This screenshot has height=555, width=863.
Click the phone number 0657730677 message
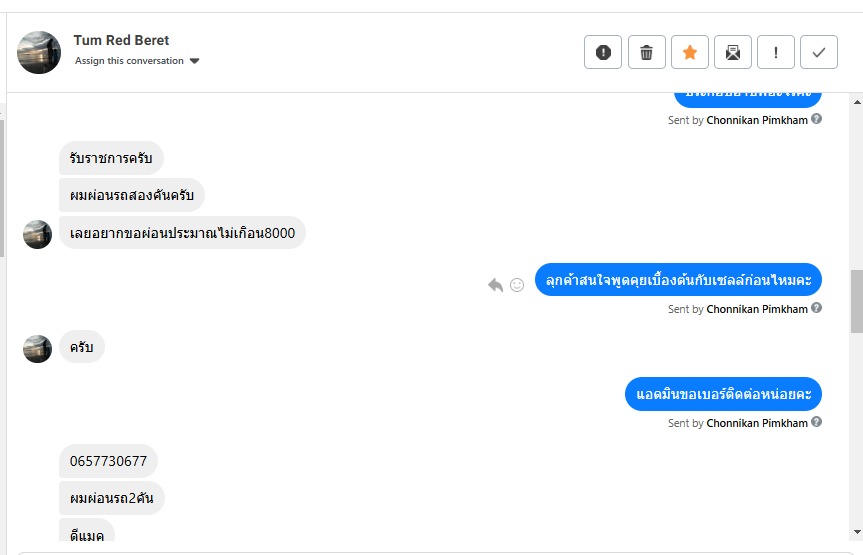[108, 461]
